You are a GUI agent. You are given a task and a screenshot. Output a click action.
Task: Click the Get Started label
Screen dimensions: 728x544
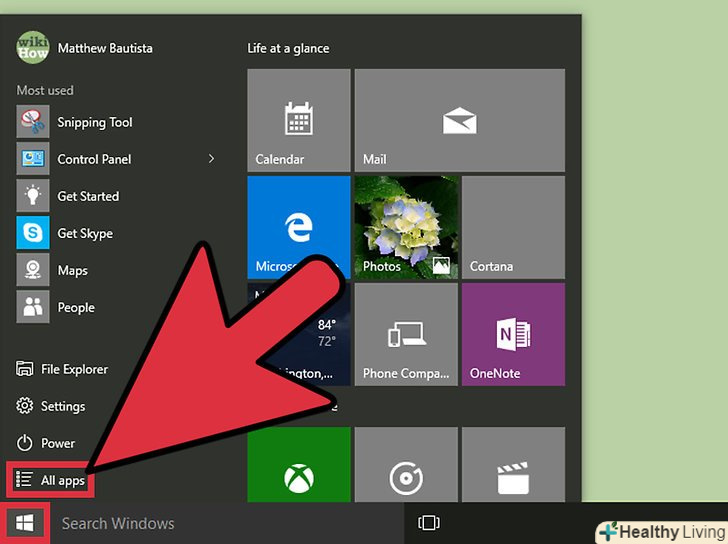pos(88,196)
